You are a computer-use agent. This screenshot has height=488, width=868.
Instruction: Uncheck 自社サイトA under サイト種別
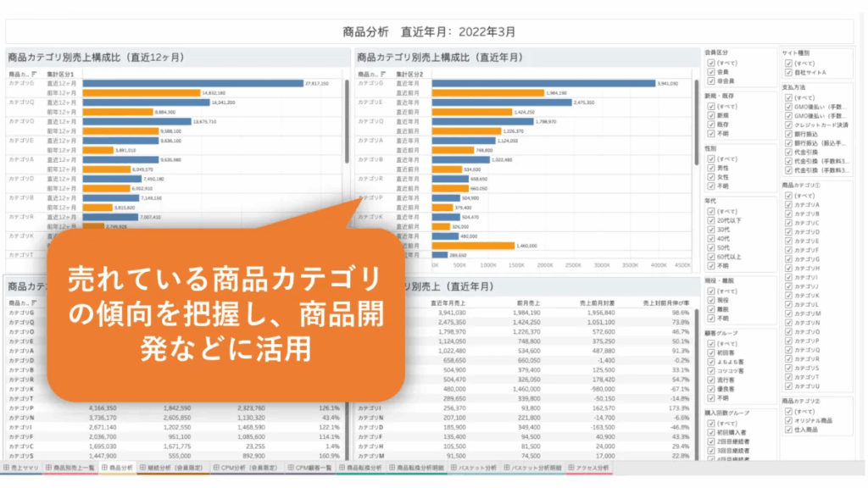click(x=788, y=73)
